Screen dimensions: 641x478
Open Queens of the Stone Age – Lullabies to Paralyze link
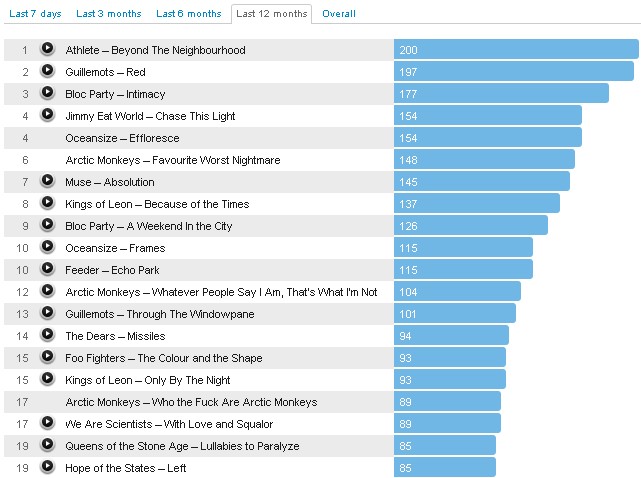click(x=182, y=447)
